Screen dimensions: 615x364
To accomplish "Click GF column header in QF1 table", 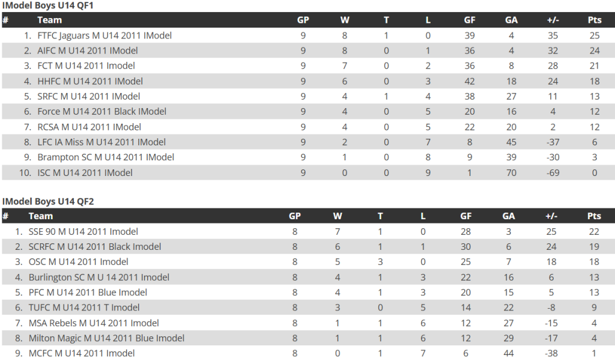I will (x=470, y=20).
